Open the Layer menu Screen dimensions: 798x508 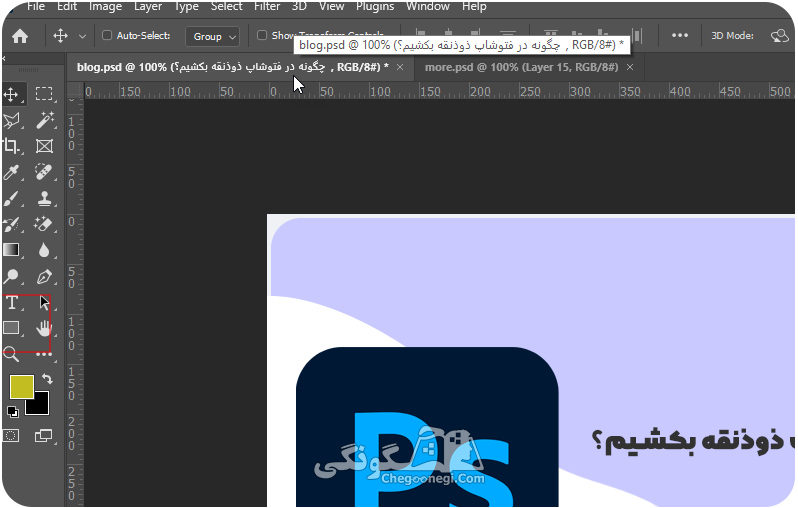(148, 7)
